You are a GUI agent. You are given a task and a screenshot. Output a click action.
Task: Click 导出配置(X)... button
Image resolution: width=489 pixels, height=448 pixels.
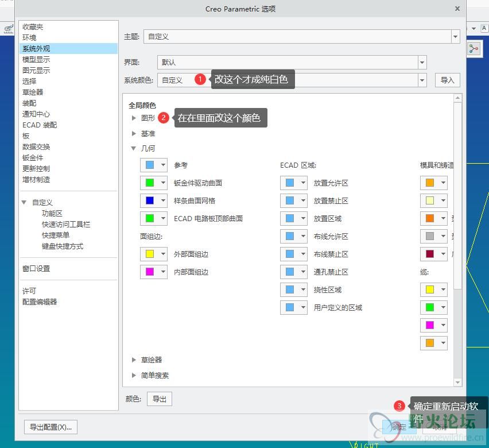(x=51, y=427)
